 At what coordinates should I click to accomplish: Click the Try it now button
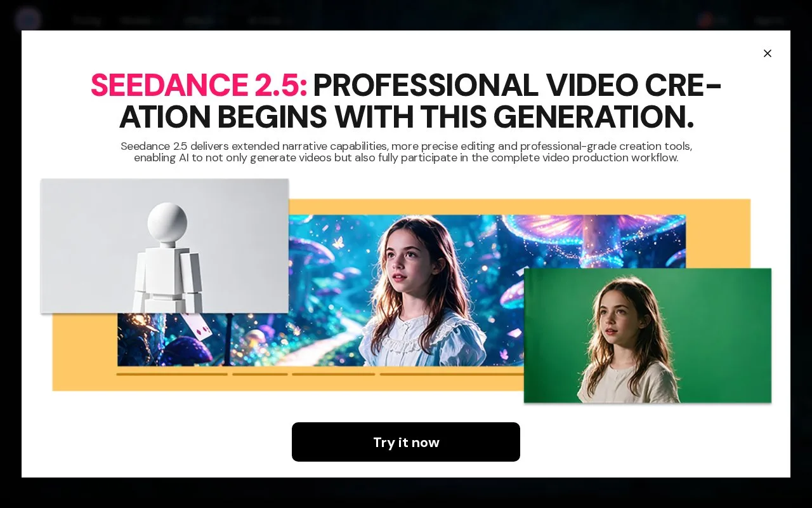click(406, 442)
